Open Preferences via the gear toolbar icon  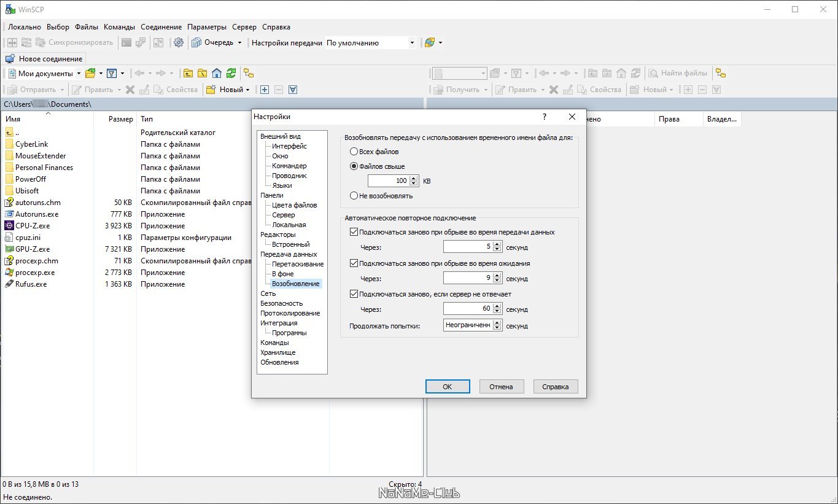(179, 42)
